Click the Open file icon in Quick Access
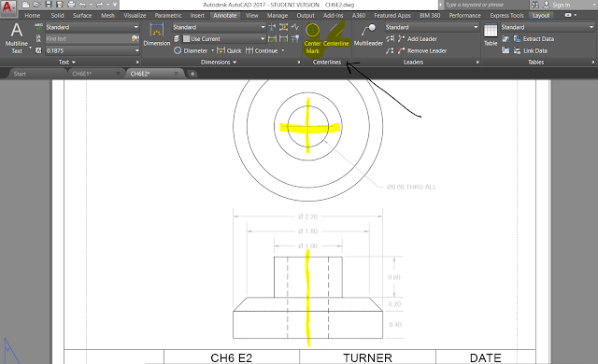 coord(37,5)
